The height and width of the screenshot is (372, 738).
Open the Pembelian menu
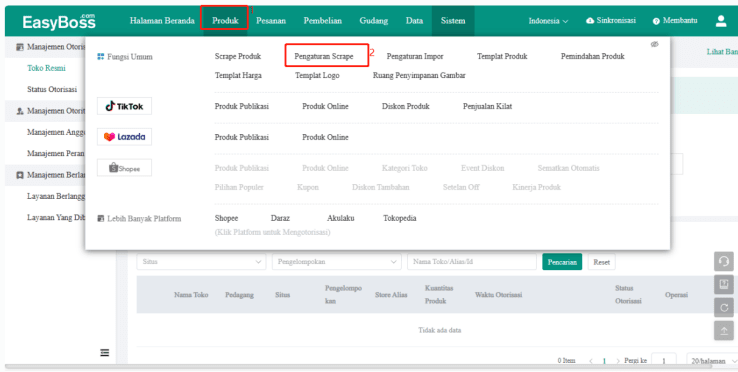coord(322,21)
